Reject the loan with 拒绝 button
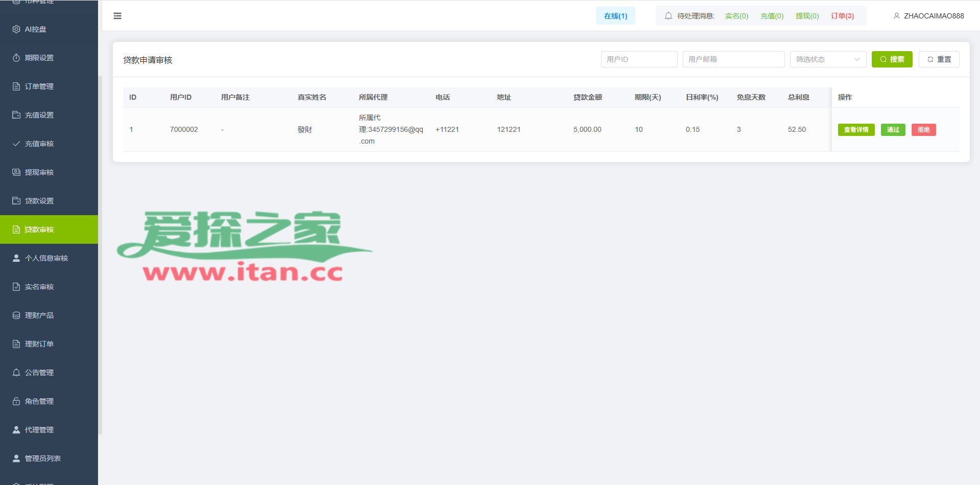 tap(923, 130)
